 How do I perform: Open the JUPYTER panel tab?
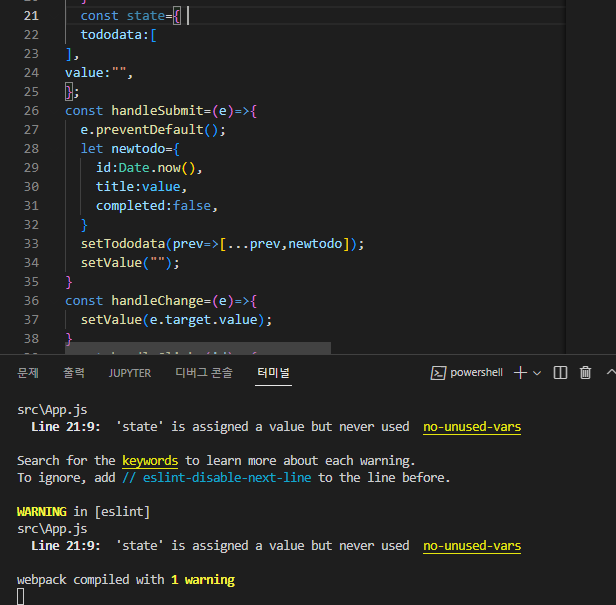(x=130, y=373)
